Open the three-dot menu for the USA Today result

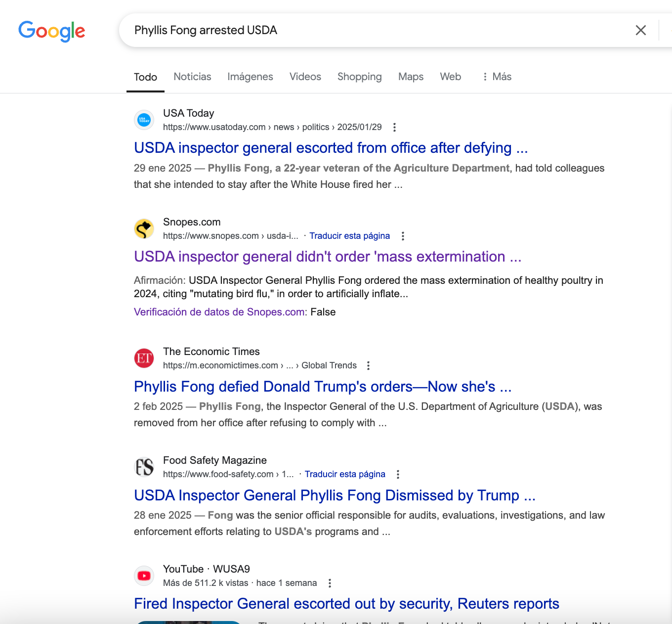394,127
